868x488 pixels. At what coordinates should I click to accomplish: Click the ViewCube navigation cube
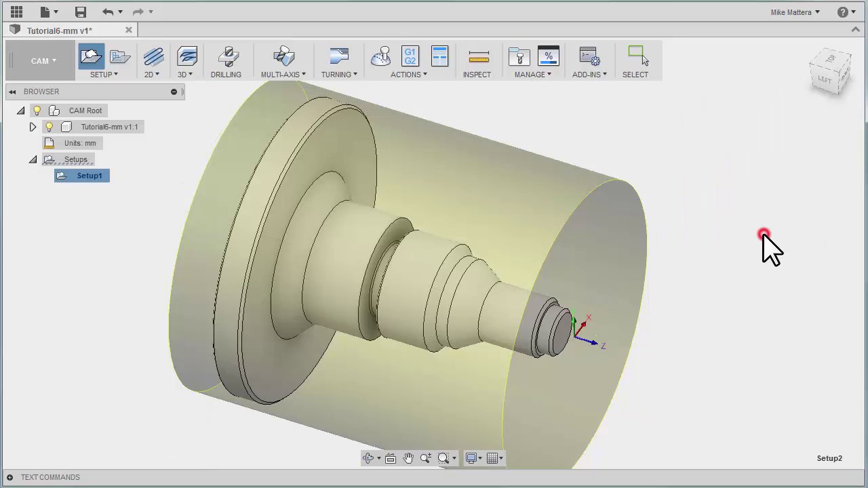click(x=830, y=71)
